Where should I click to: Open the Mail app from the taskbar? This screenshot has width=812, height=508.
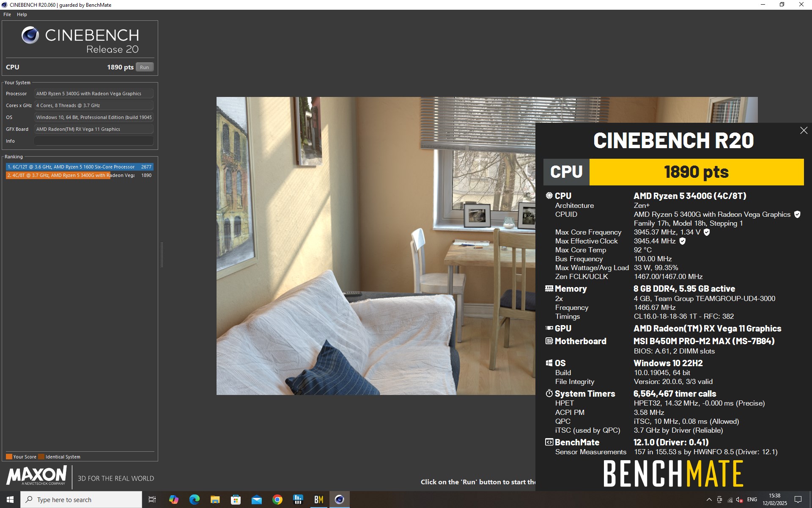[257, 500]
